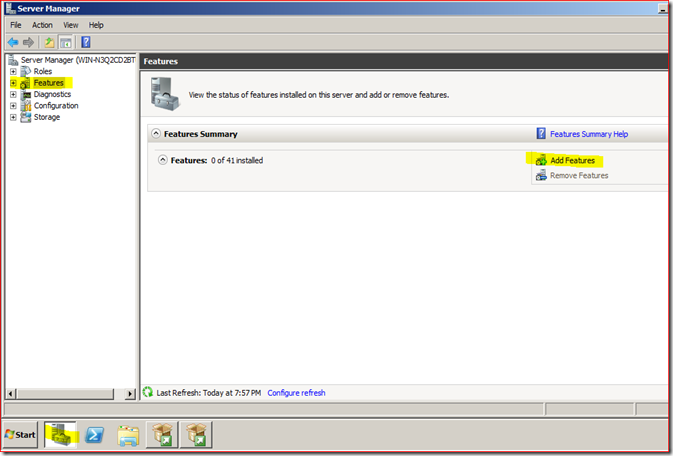Screen dimensions: 673x456
Task: Open Server Manager from the taskbar
Action: click(61, 435)
